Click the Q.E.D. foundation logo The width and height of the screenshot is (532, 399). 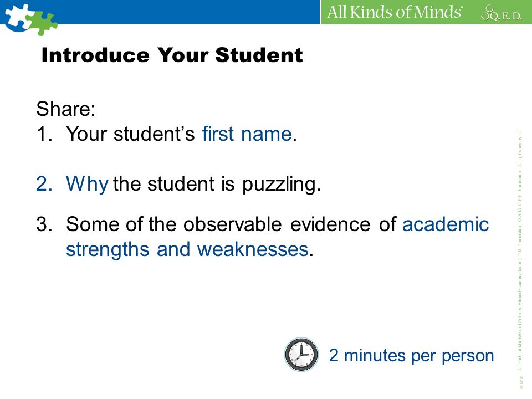pos(502,13)
